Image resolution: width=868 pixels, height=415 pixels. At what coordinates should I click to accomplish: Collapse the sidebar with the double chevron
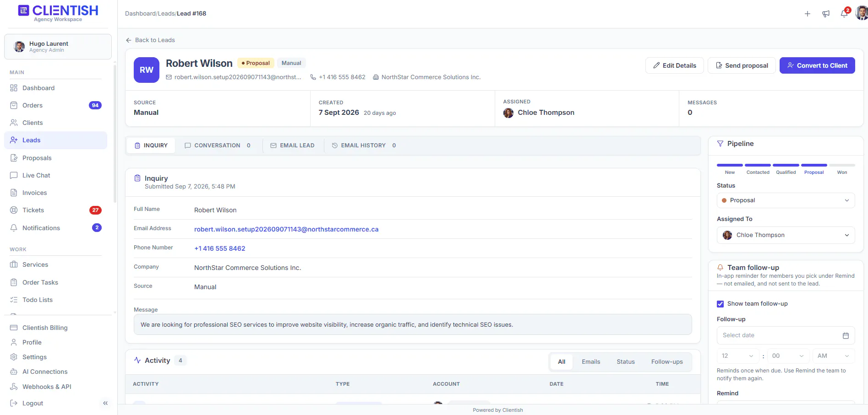pos(105,403)
